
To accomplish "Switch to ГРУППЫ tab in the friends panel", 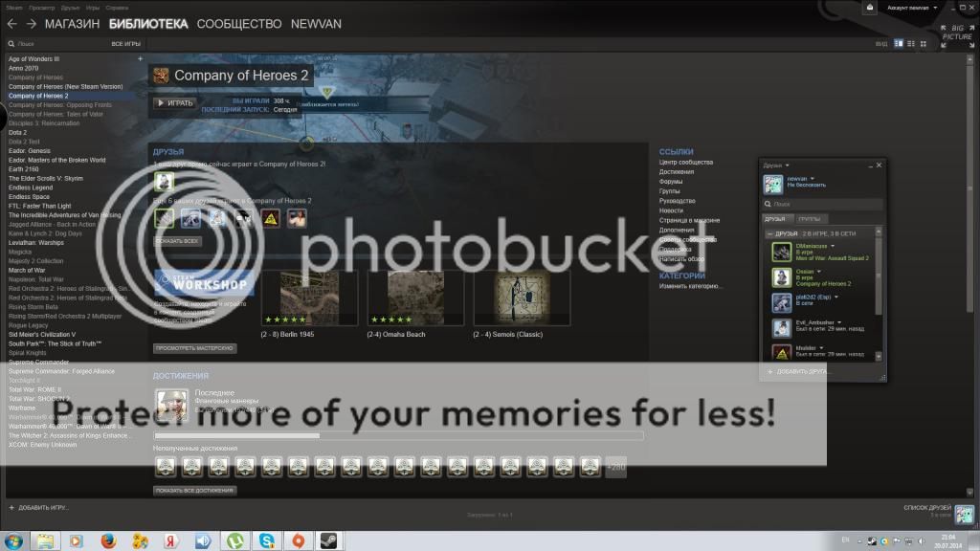I will (x=810, y=219).
